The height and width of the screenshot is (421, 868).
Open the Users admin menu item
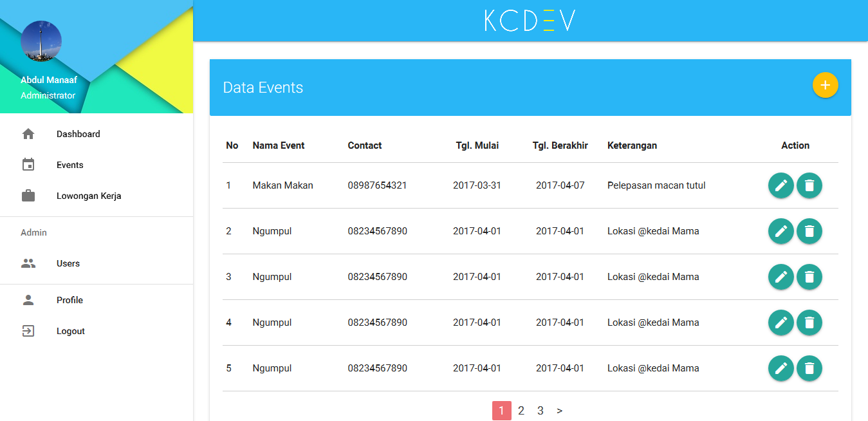pyautogui.click(x=97, y=263)
